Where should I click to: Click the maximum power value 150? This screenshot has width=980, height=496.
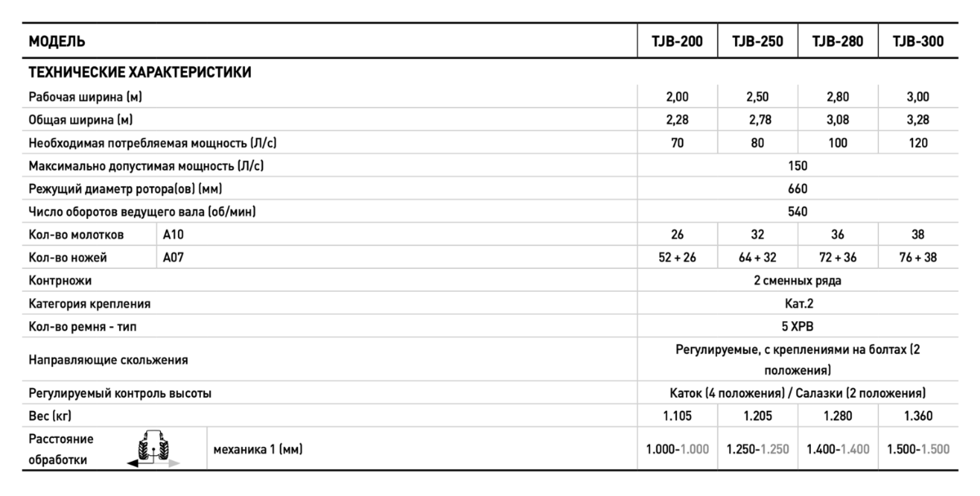[797, 165]
